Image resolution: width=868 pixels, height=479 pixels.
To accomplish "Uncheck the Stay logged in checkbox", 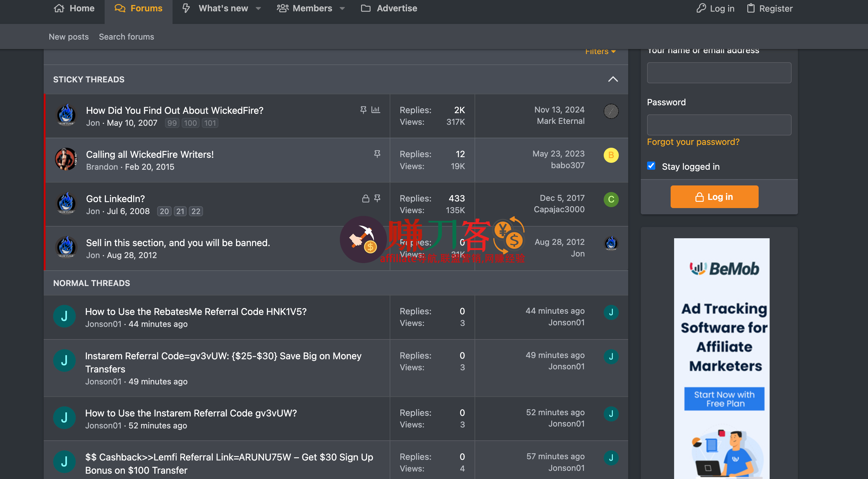I will (651, 166).
